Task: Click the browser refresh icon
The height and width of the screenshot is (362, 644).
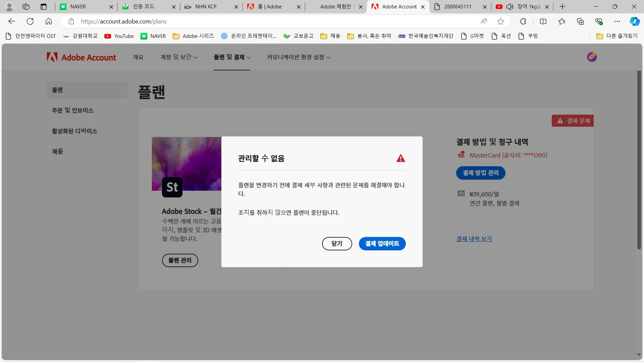Action: coord(30,21)
